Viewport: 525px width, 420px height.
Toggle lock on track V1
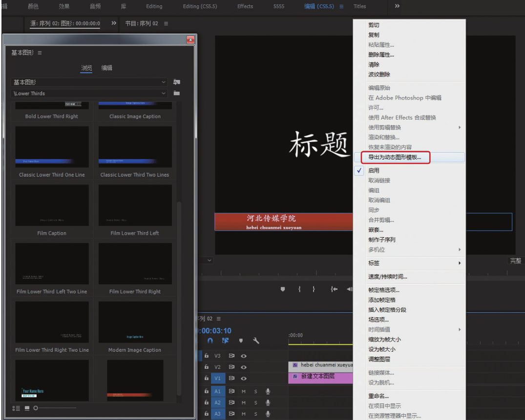207,378
